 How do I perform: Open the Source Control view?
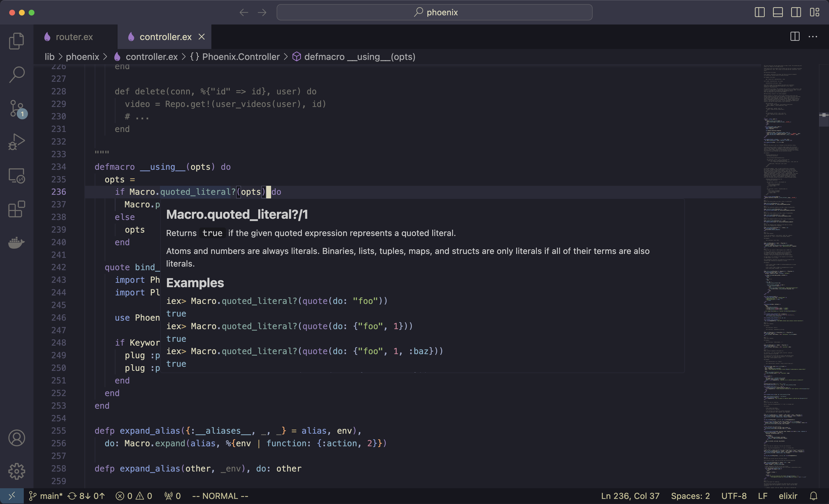point(16,108)
